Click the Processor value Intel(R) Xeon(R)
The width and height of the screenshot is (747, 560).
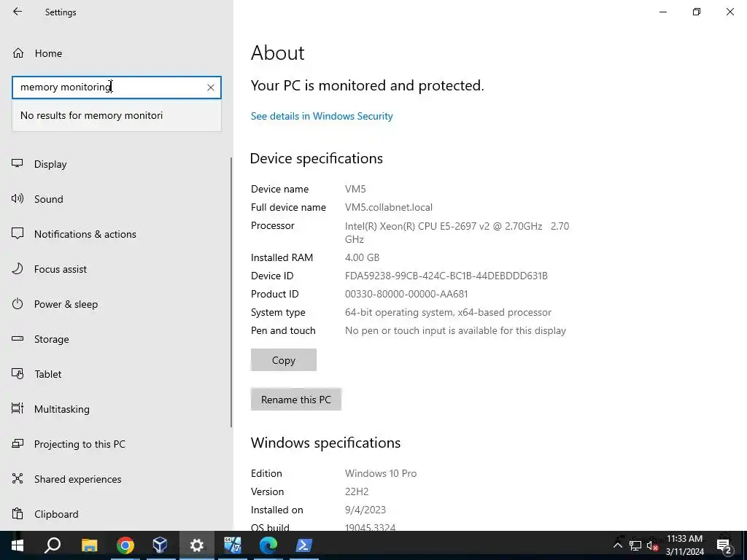tap(457, 233)
